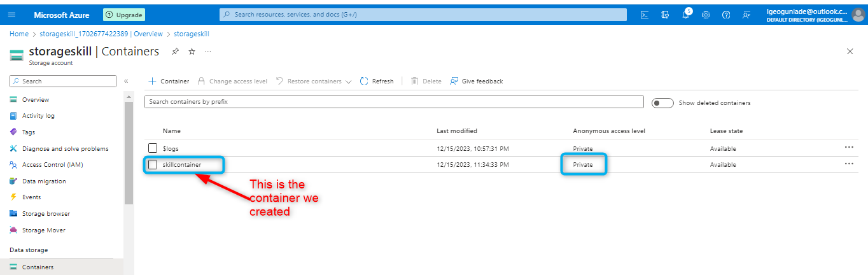Close the Containers blade

tap(850, 52)
